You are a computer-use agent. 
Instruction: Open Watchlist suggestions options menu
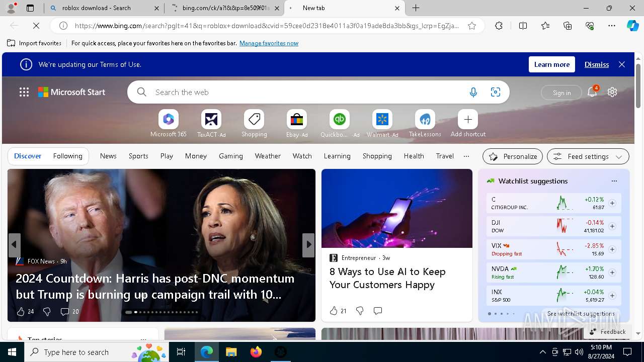[x=614, y=181]
